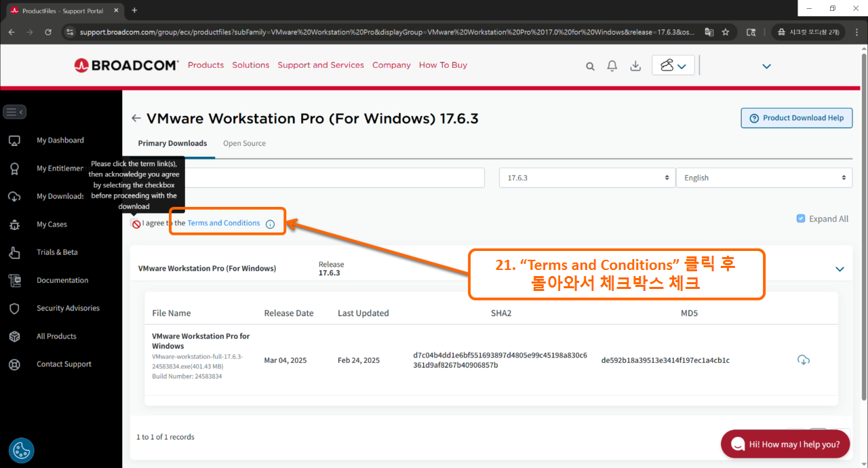
Task: Click the translate page icon
Action: [x=709, y=32]
